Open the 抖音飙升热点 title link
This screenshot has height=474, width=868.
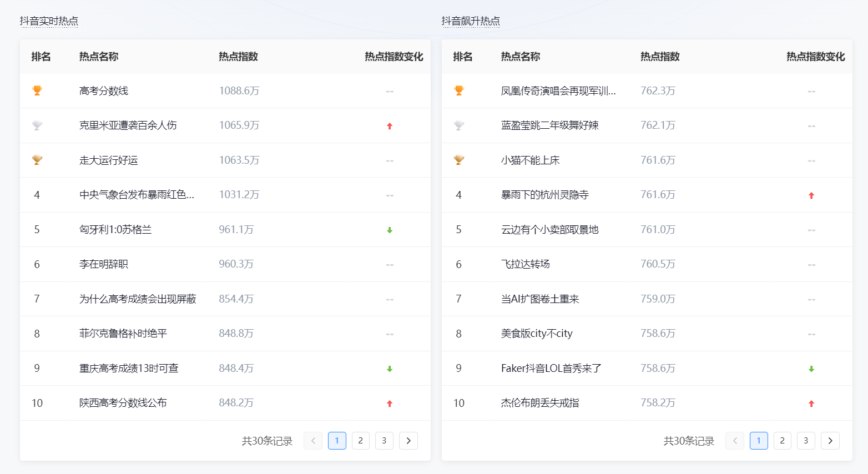click(x=472, y=20)
